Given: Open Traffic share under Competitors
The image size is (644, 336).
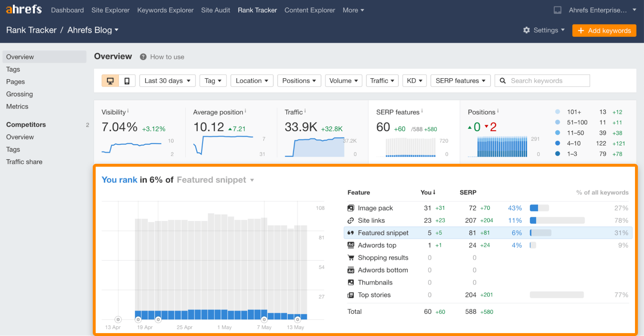Looking at the screenshot, I should [24, 162].
